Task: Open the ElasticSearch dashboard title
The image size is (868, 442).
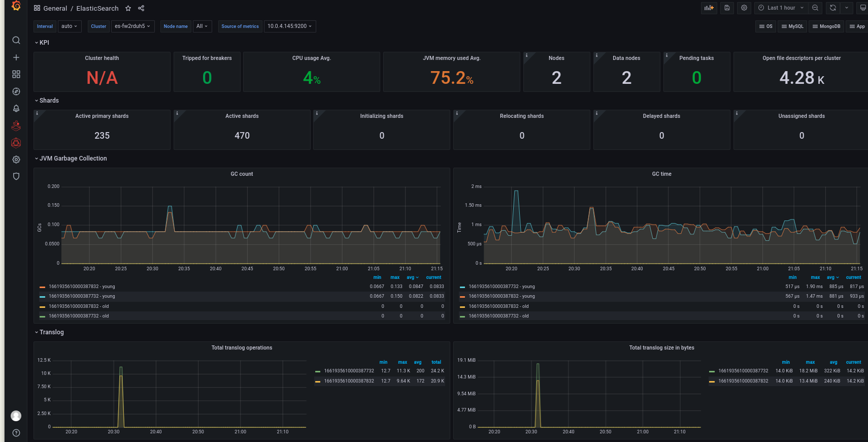Action: [x=97, y=8]
